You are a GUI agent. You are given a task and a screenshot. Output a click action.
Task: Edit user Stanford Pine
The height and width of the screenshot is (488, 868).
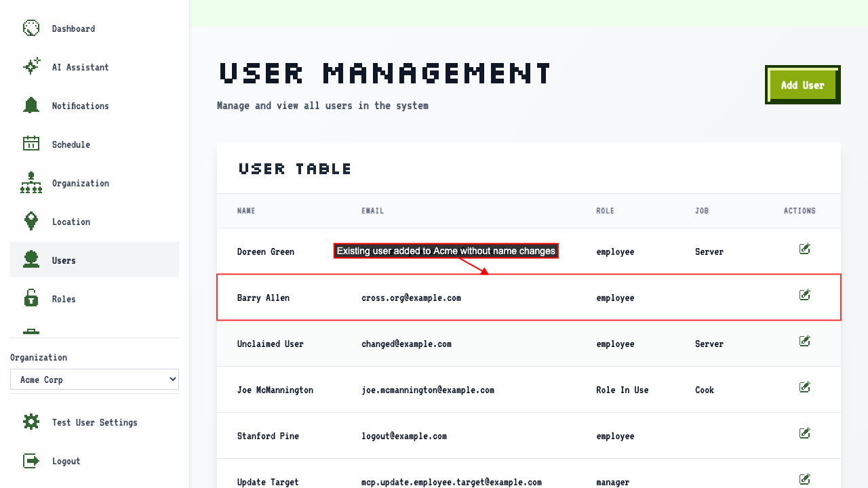804,434
